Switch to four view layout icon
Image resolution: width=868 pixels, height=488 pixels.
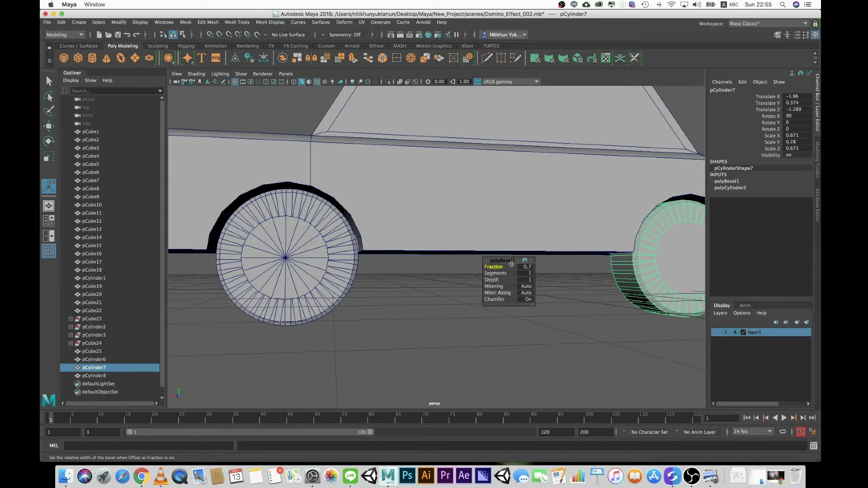tap(49, 221)
